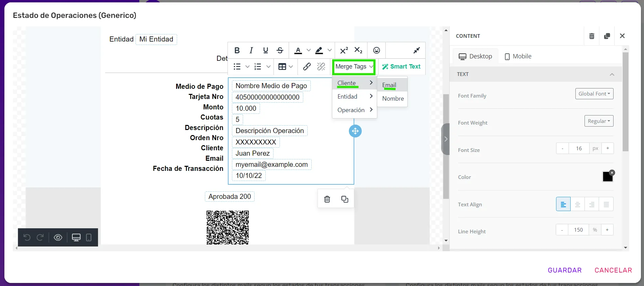Delete content via panel trash icon
The width and height of the screenshot is (644, 286).
click(592, 36)
